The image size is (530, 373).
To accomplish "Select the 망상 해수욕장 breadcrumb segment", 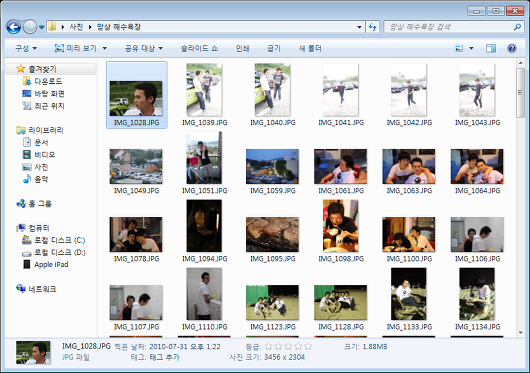I will [x=119, y=27].
